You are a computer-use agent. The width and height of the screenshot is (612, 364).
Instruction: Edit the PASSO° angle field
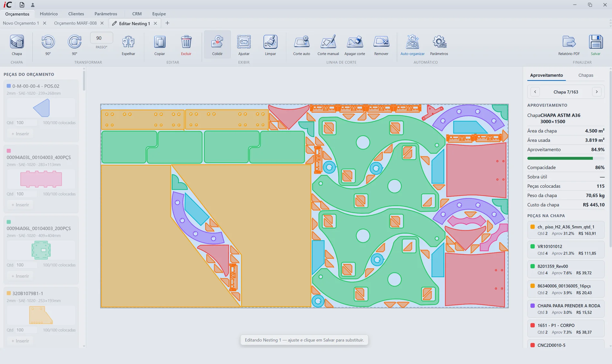101,38
